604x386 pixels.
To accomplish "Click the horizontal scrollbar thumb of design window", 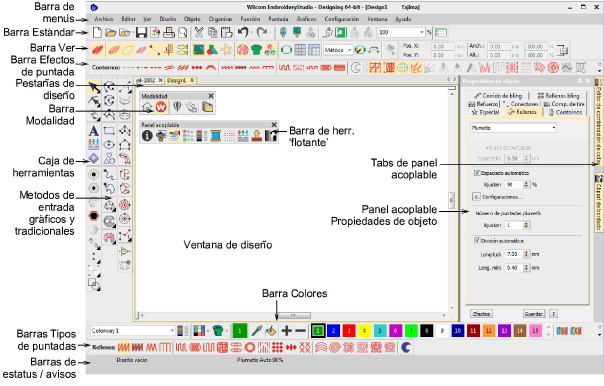I will click(294, 316).
